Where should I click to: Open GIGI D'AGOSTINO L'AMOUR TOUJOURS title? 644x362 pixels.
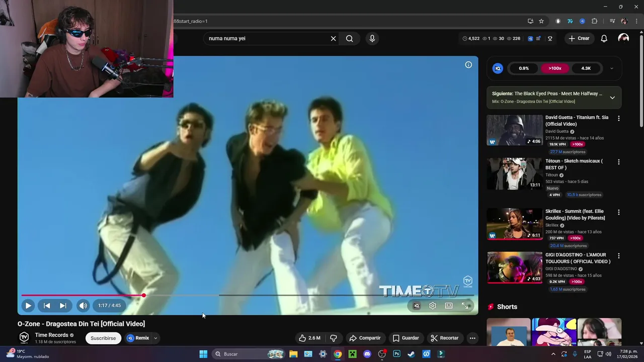pos(578,258)
